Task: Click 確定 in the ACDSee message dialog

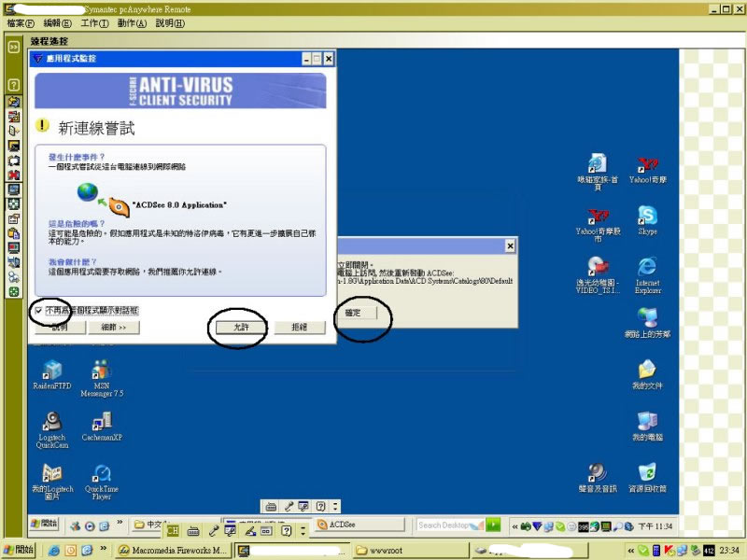Action: (356, 313)
